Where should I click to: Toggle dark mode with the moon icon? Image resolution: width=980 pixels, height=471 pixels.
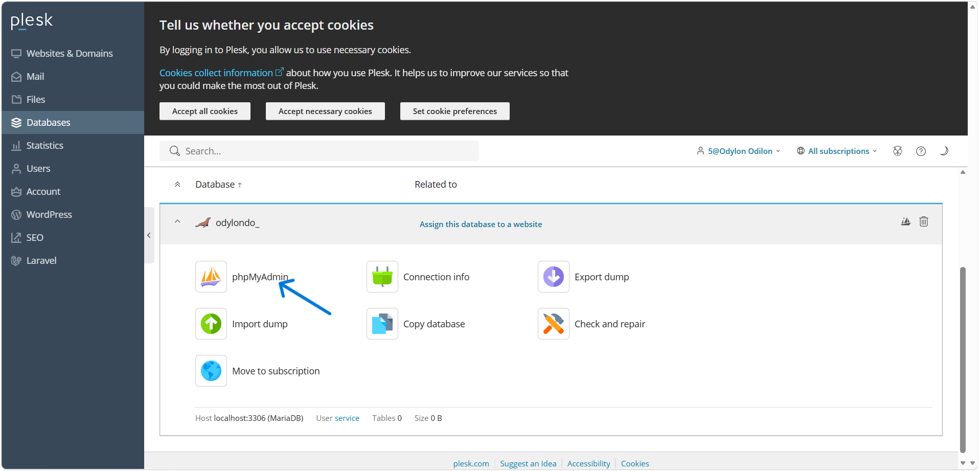click(x=944, y=151)
